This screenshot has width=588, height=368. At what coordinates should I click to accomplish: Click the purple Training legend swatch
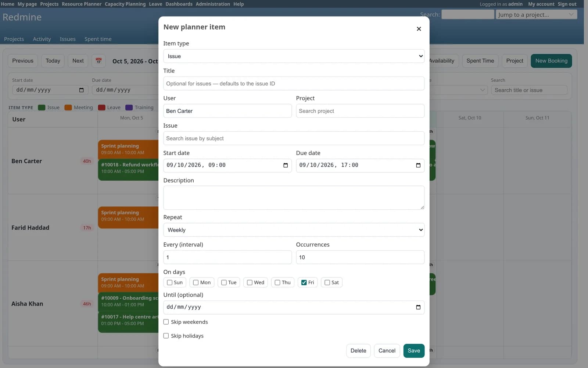pos(129,107)
